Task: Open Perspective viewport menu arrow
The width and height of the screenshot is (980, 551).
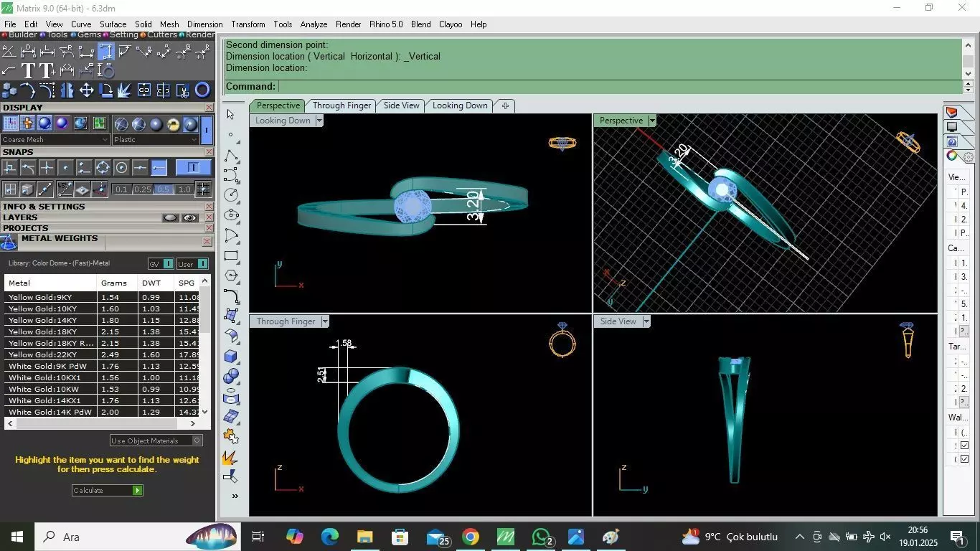Action: 651,121
